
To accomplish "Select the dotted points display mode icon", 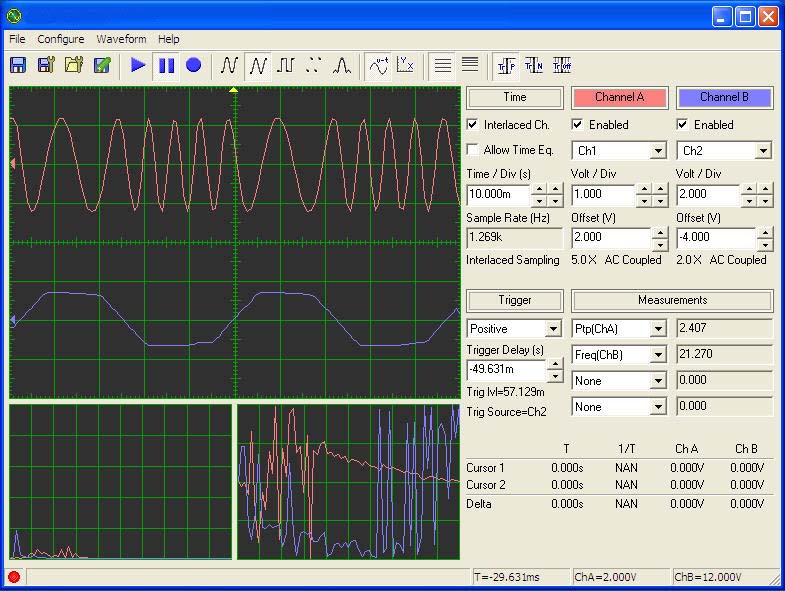I will 314,65.
